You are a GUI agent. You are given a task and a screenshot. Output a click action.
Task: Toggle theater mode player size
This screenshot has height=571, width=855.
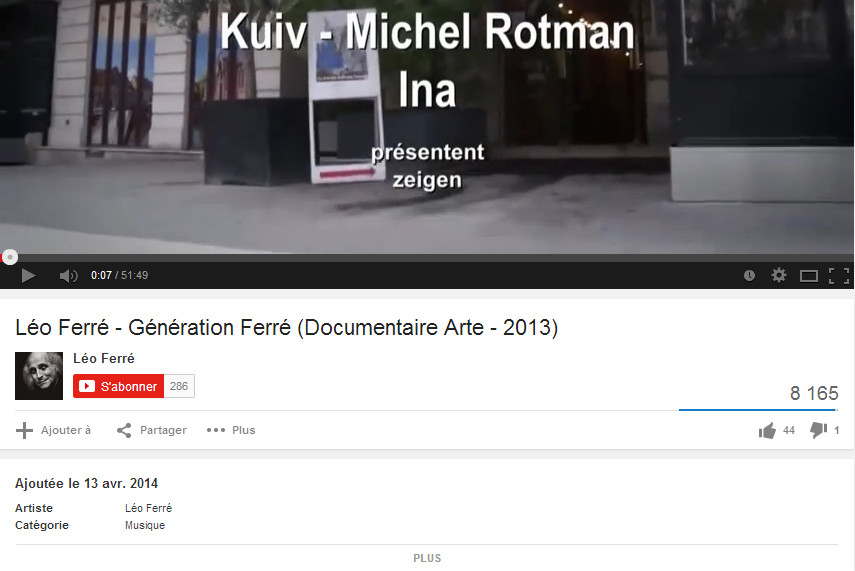(809, 276)
